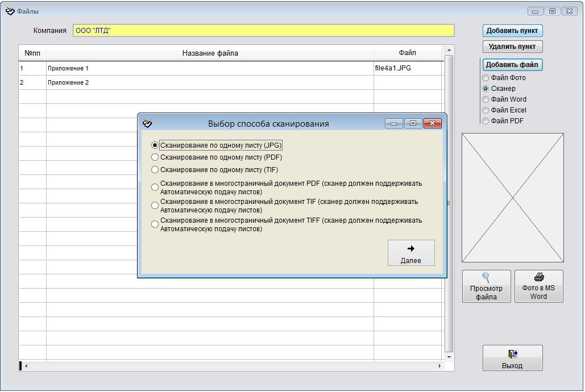Click the Фото в MS Word printer button

click(538, 286)
